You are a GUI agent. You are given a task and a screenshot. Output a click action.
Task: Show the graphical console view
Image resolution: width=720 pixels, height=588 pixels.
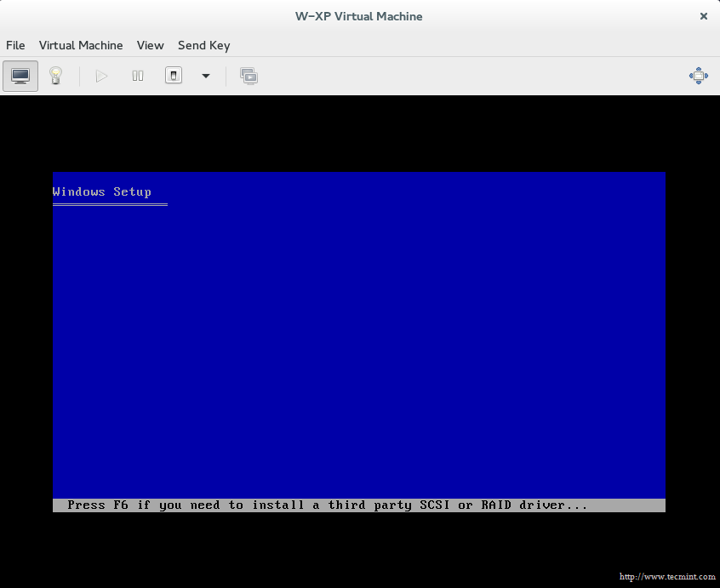coord(20,76)
